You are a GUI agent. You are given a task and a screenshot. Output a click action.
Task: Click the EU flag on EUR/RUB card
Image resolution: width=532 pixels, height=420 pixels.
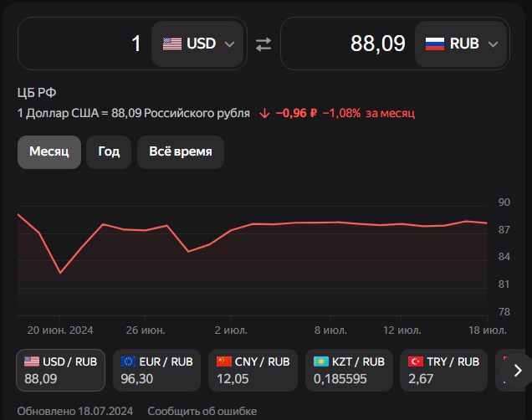129,361
